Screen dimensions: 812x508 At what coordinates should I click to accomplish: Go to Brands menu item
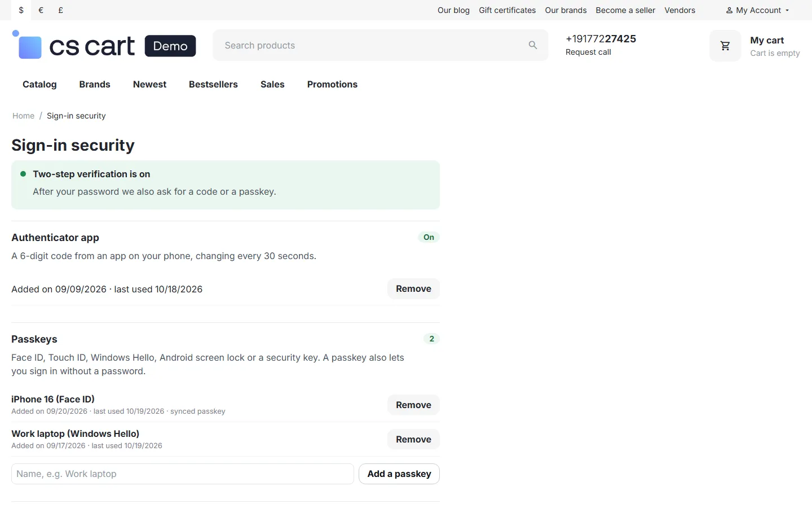coord(95,84)
